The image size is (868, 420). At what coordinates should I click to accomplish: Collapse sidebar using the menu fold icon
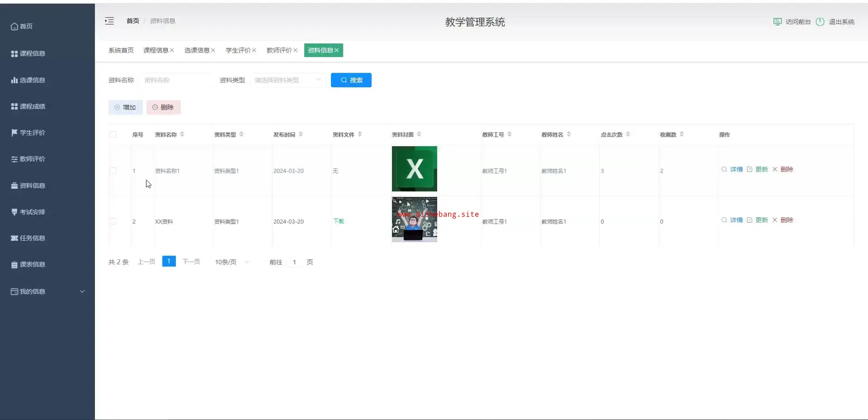[x=109, y=21]
